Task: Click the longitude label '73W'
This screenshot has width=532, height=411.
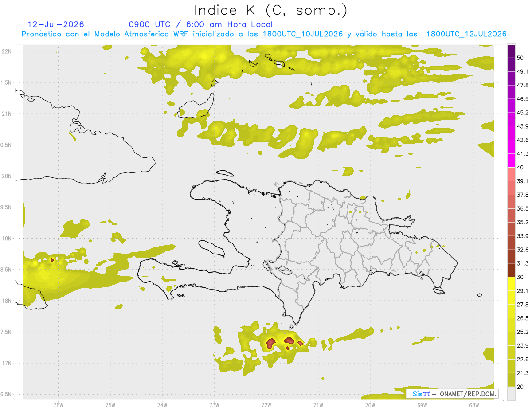Action: pos(214,405)
